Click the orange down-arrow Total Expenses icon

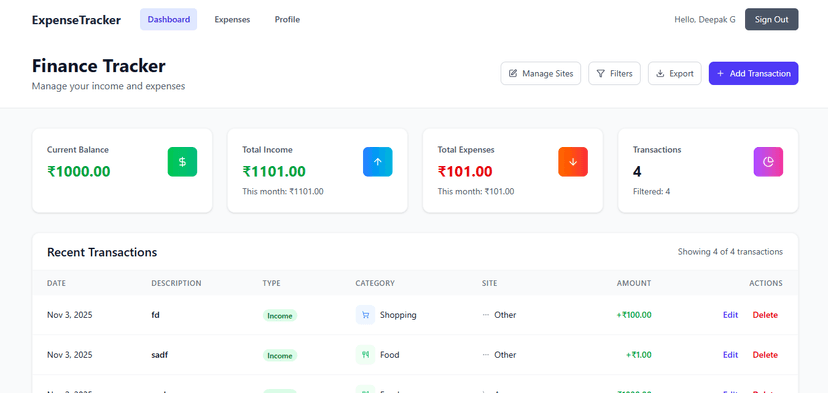(x=573, y=162)
